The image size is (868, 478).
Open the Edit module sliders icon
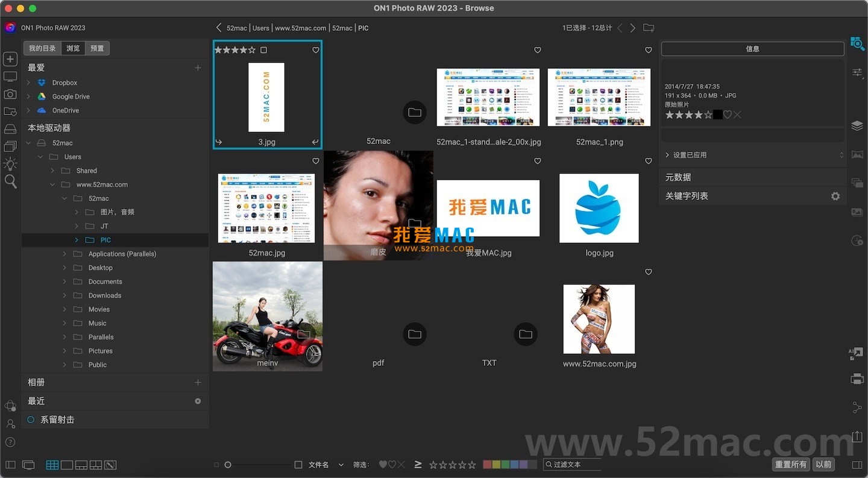(x=857, y=72)
